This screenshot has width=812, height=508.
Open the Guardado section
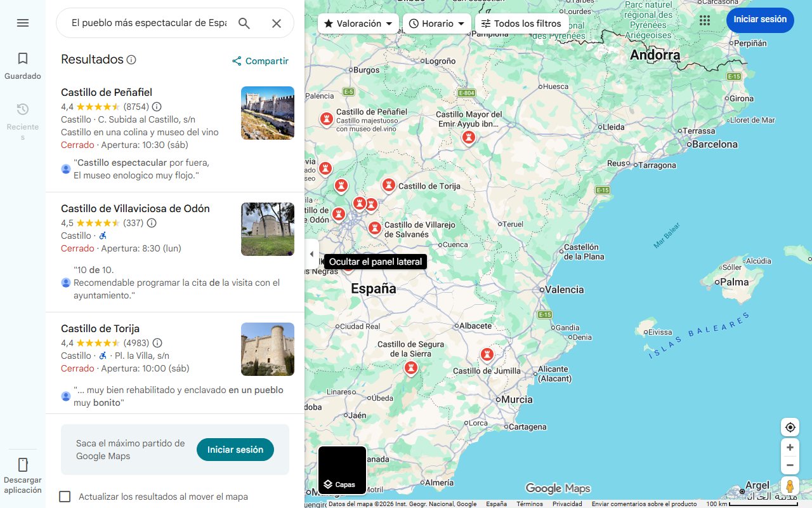coord(23,64)
